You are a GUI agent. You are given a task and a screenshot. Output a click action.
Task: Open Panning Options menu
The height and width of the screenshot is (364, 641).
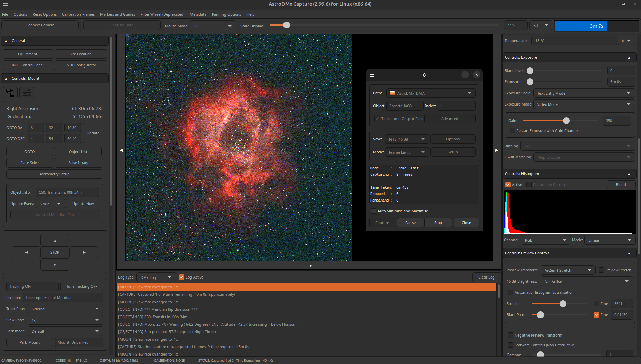226,14
